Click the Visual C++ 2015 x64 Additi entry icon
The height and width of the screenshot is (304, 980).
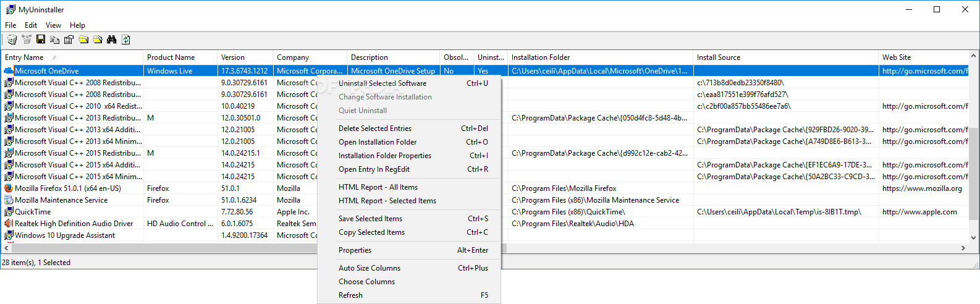(x=9, y=164)
